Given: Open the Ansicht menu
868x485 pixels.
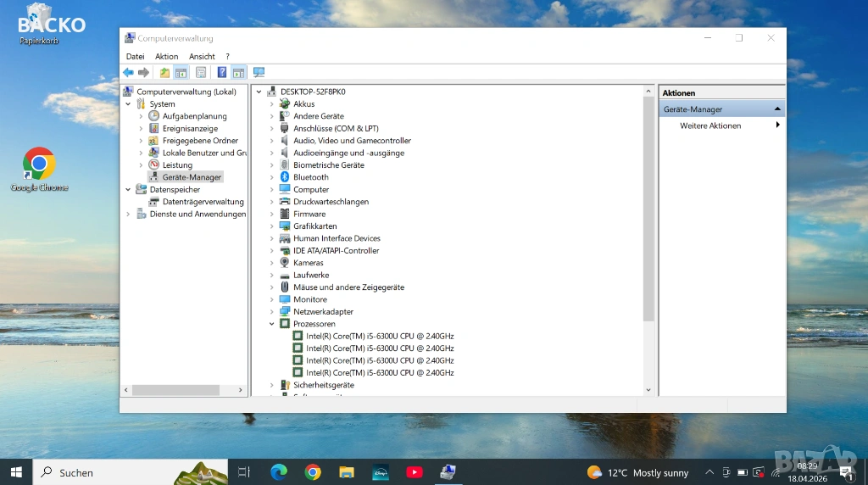Looking at the screenshot, I should (202, 57).
